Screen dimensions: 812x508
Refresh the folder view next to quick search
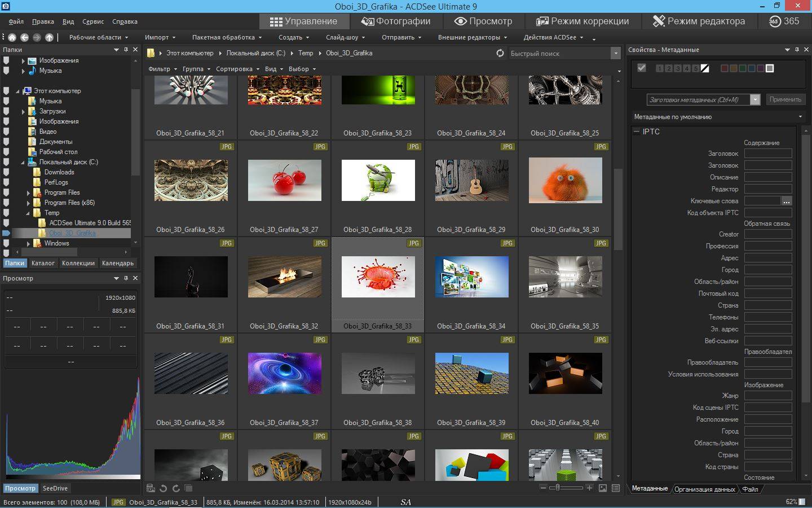pos(500,53)
